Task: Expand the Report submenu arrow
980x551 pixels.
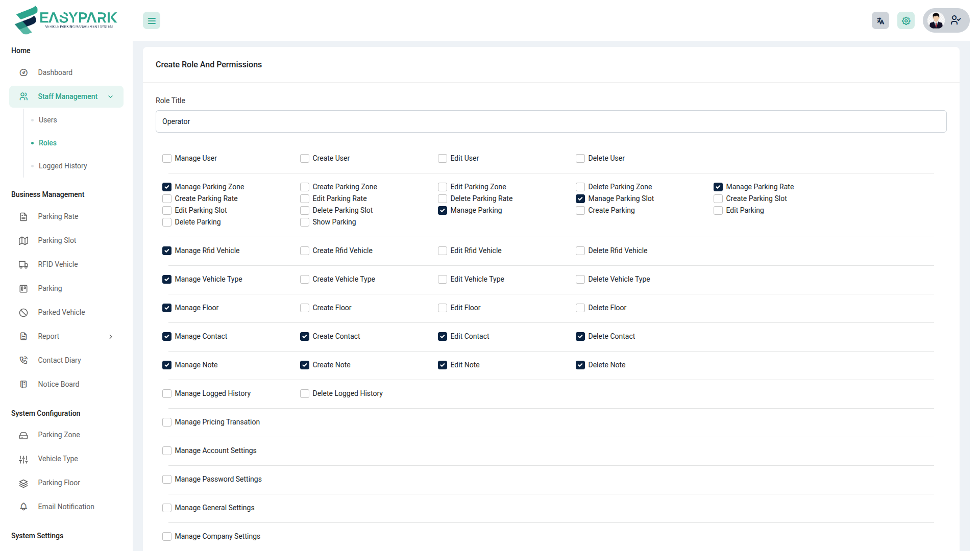Action: (x=111, y=337)
